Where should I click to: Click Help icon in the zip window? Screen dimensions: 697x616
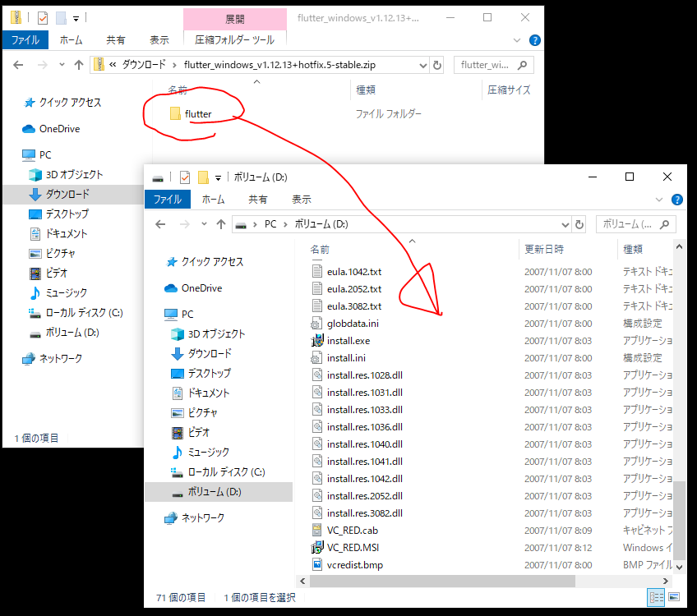(535, 40)
